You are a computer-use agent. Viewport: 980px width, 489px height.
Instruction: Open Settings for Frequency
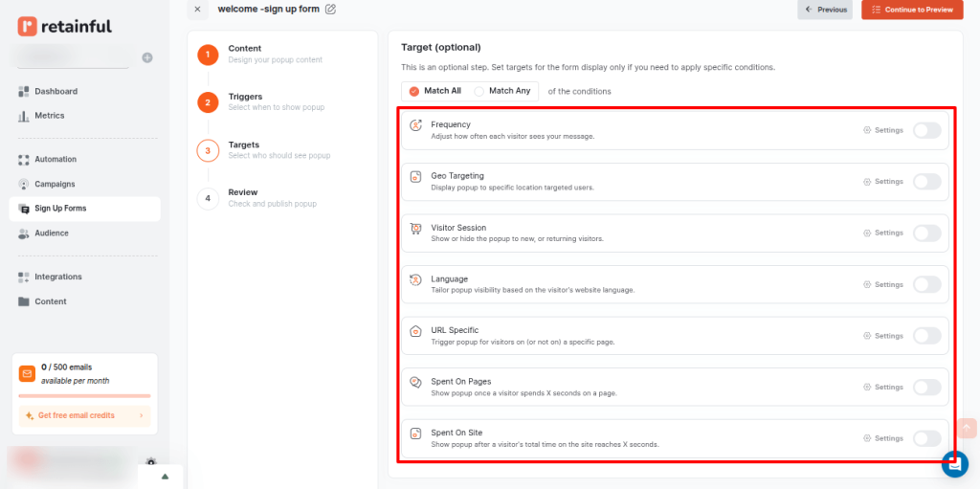coord(883,130)
